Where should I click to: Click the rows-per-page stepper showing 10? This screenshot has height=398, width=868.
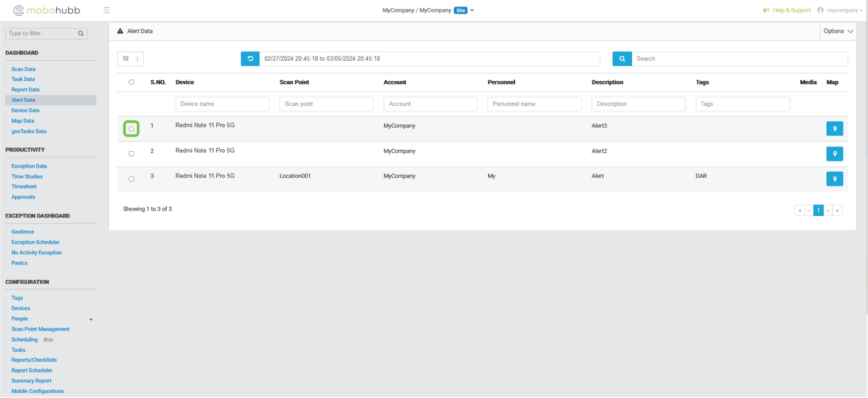point(130,59)
